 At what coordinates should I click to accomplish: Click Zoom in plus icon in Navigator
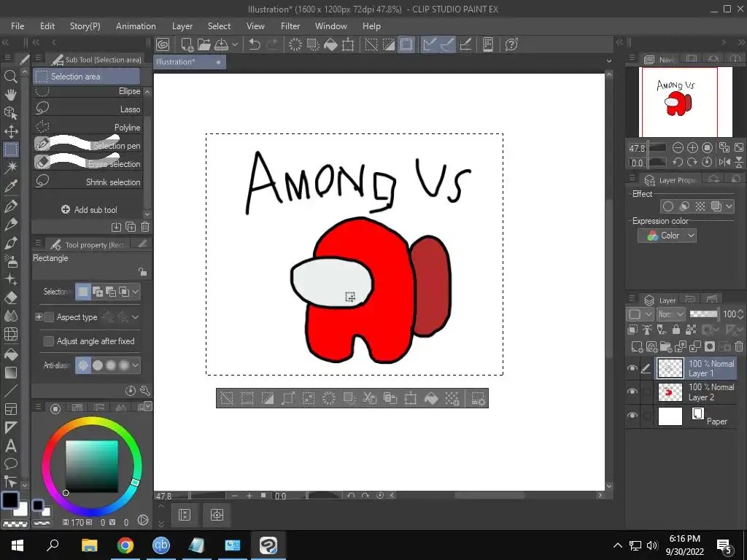pyautogui.click(x=692, y=147)
